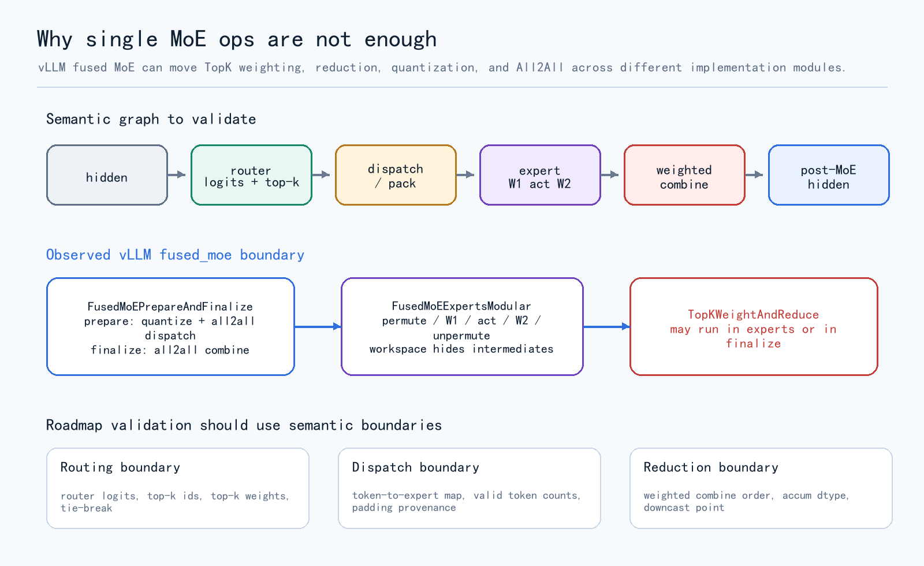This screenshot has height=566, width=924.
Task: Click the 'Dispatch boundary' card title
Action: (415, 467)
